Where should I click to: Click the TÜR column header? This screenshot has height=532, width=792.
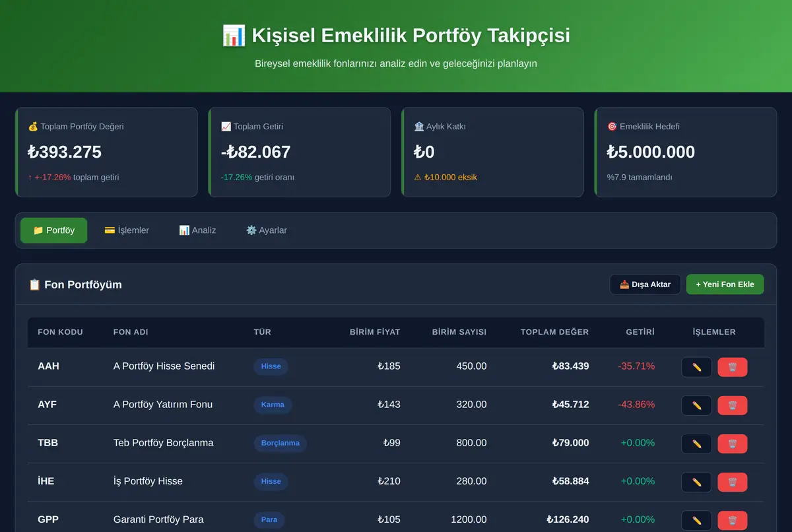point(262,332)
